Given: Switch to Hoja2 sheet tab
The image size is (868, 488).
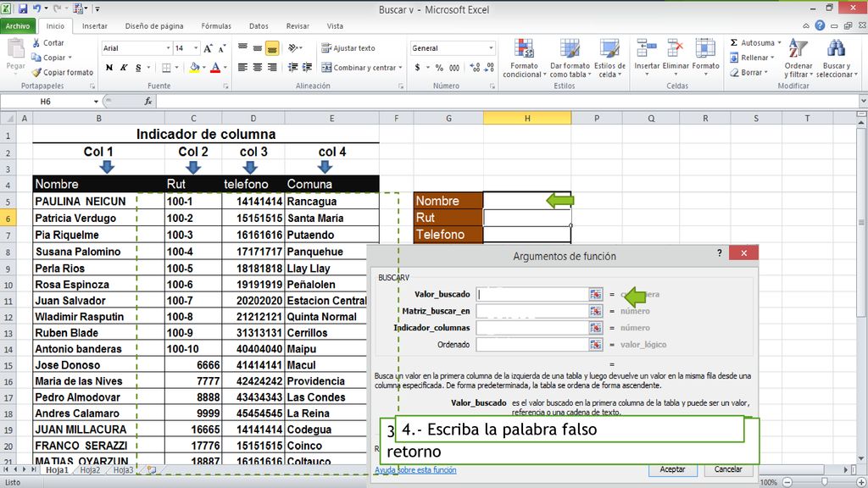Looking at the screenshot, I should click(x=90, y=469).
